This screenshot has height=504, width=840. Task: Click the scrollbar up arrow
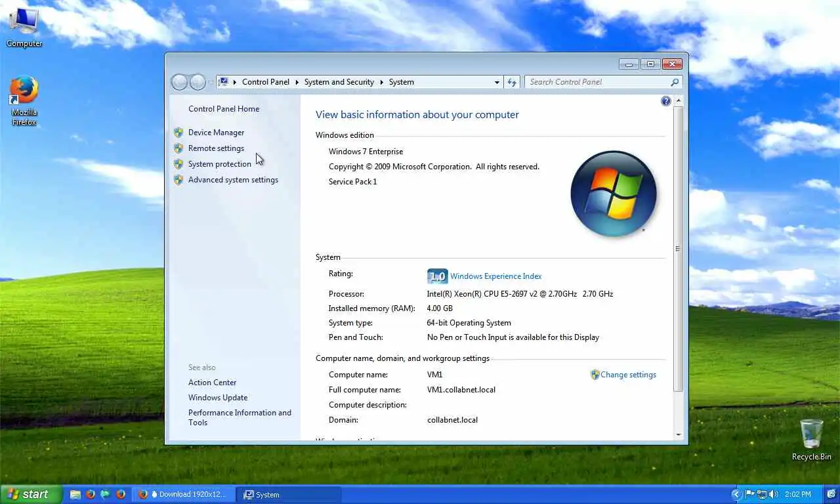tap(679, 100)
